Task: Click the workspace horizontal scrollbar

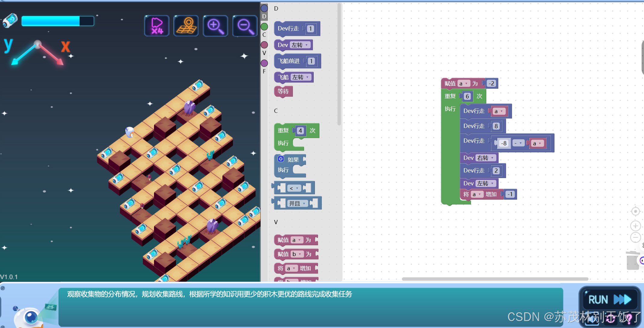Action: (495, 279)
